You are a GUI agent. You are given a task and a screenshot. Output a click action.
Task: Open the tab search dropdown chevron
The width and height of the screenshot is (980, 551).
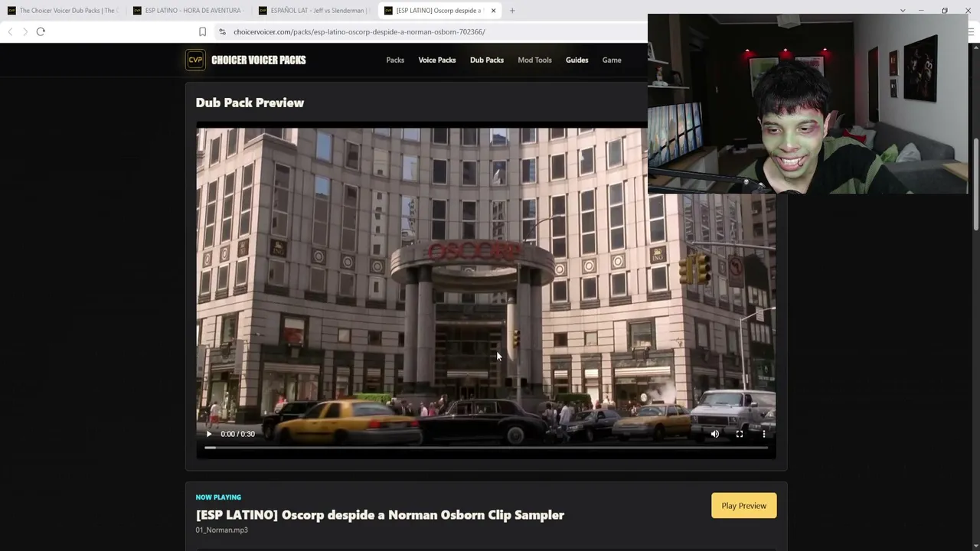903,11
